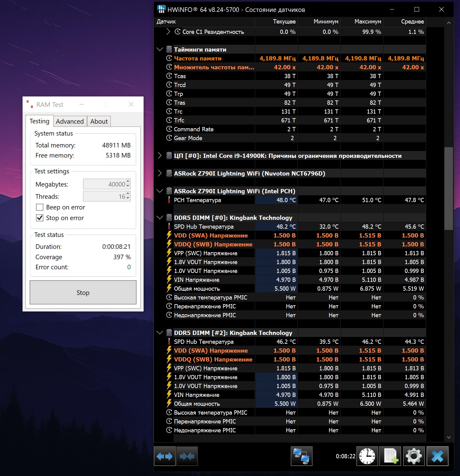Click clock icon beside DIMM #0 Перенапряжение PMIC
Image resolution: width=460 pixels, height=476 pixels.
(x=169, y=306)
